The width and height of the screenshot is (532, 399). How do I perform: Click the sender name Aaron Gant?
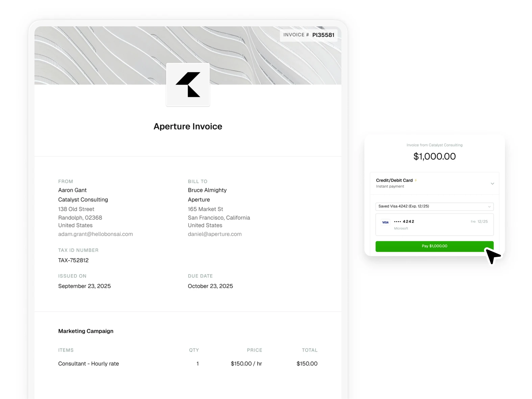click(x=72, y=190)
